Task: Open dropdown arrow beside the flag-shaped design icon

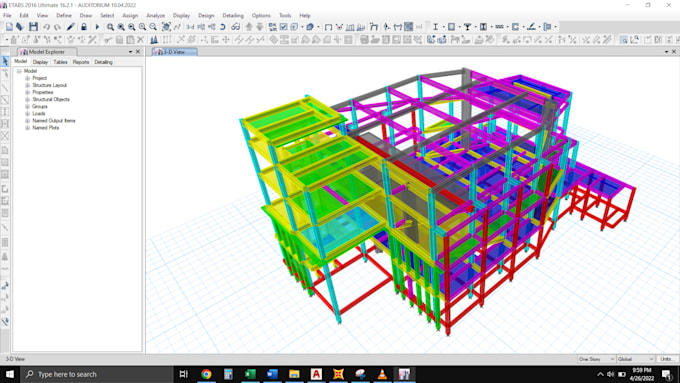Action: click(x=556, y=27)
